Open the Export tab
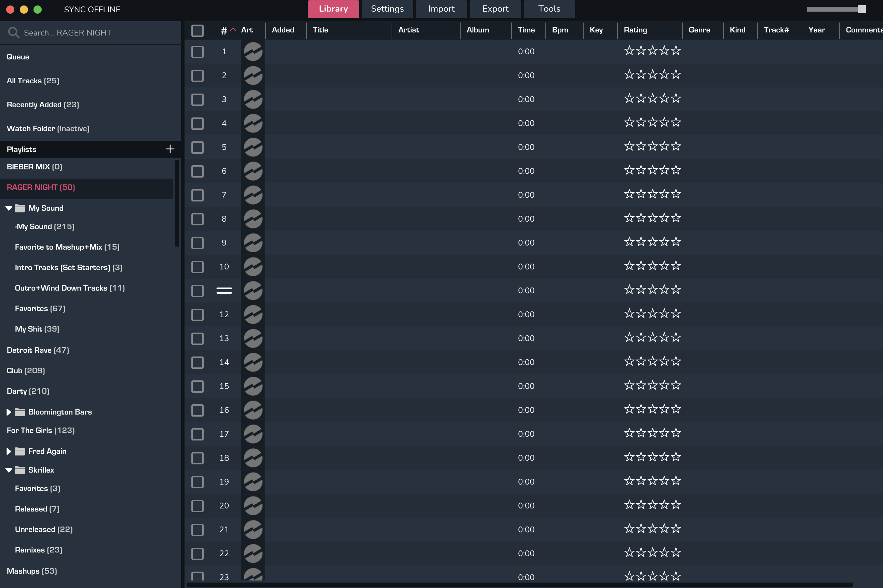Viewport: 883px width, 588px height. click(x=495, y=9)
